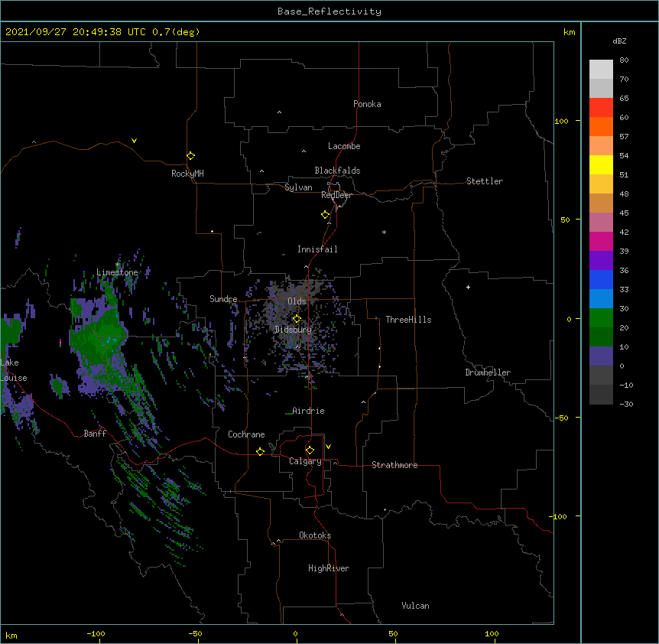Click the Limestone label

117,272
